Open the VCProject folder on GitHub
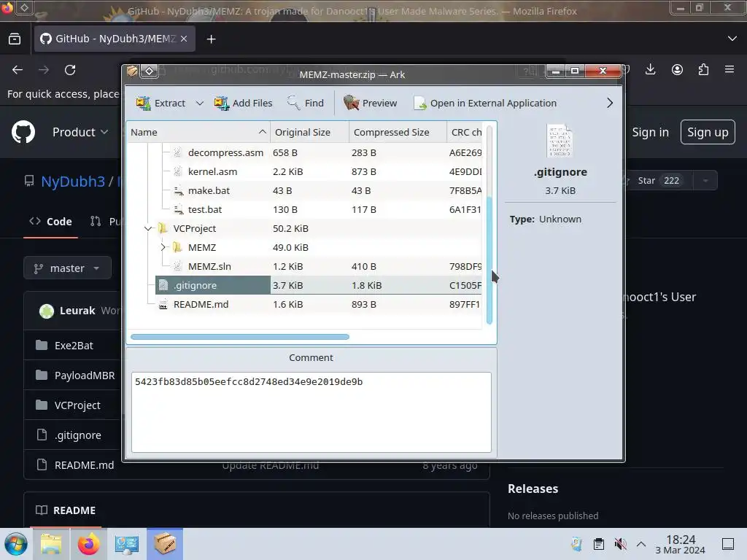Screen dimensions: 747x560 77,405
